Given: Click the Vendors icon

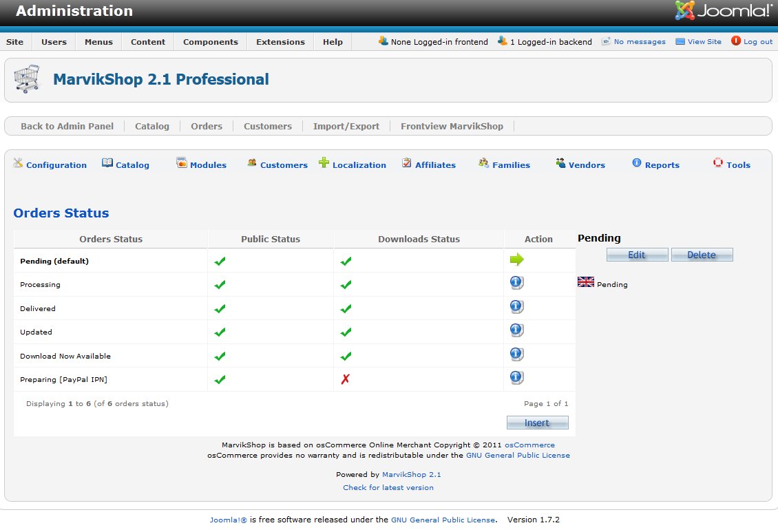Looking at the screenshot, I should [x=560, y=162].
